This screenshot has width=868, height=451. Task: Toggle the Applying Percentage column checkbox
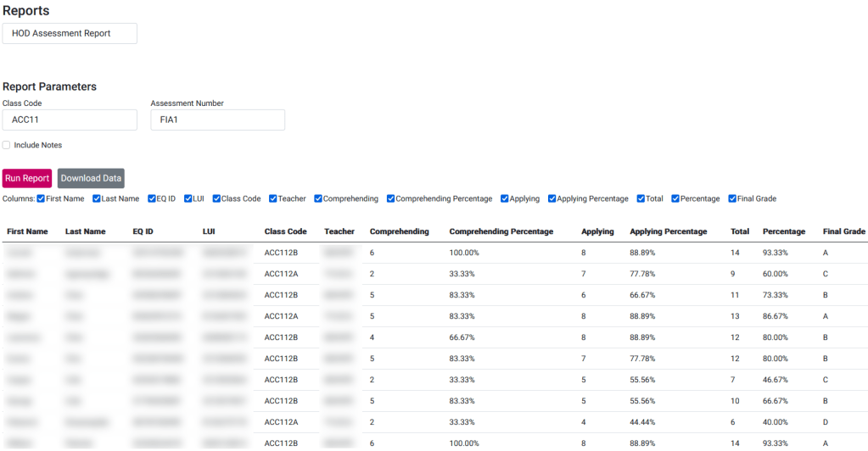[552, 199]
